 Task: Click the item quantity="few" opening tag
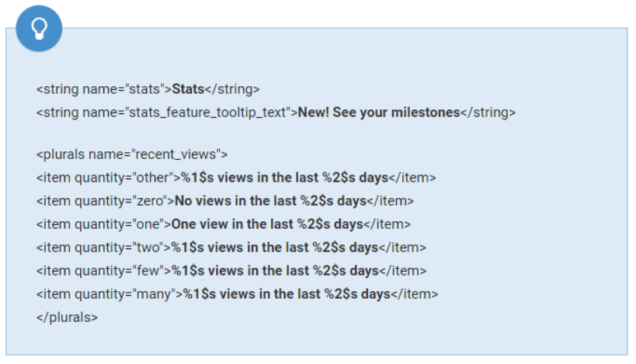[x=103, y=271]
